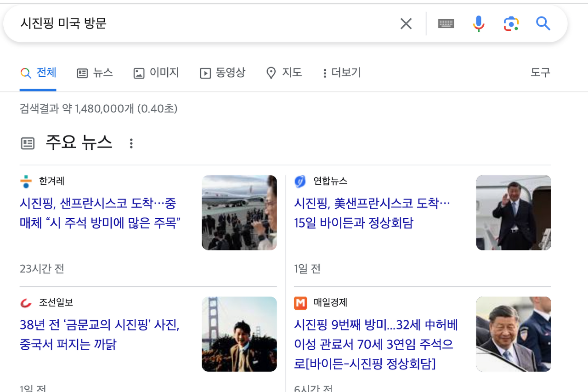
Task: Open image search with the camera lens icon
Action: click(x=511, y=23)
